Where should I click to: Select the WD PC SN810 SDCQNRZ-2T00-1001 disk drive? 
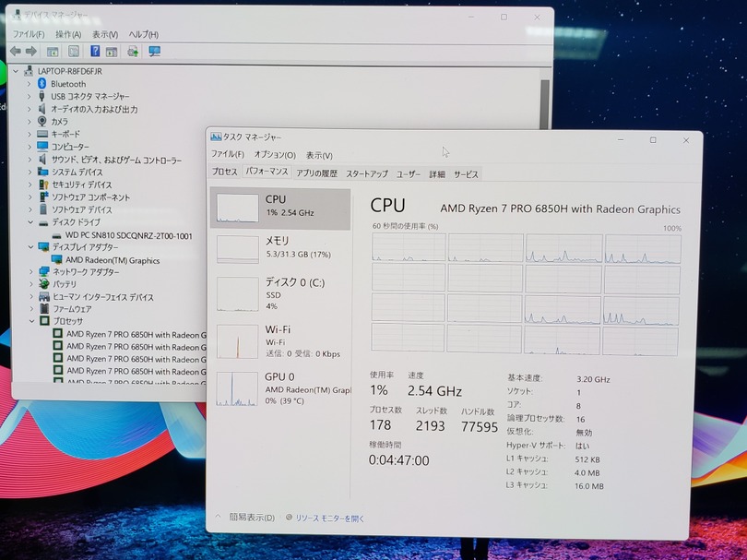[129, 235]
